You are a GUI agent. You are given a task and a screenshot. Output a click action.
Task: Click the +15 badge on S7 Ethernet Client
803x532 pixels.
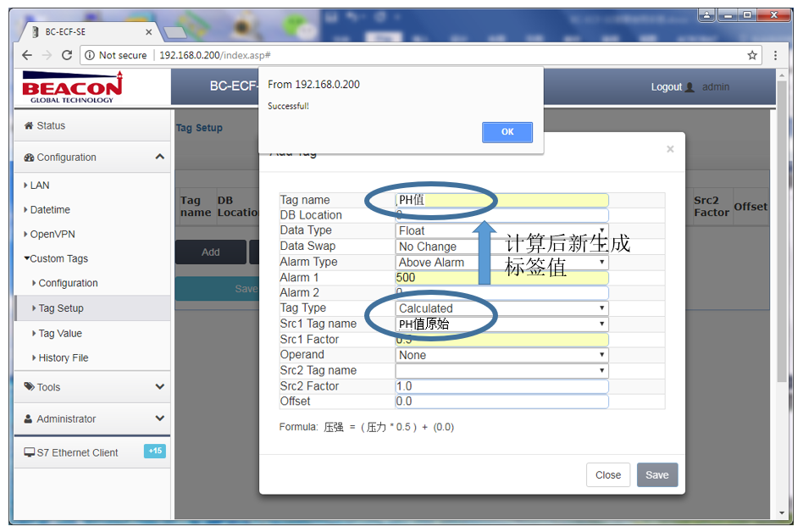[x=155, y=452]
